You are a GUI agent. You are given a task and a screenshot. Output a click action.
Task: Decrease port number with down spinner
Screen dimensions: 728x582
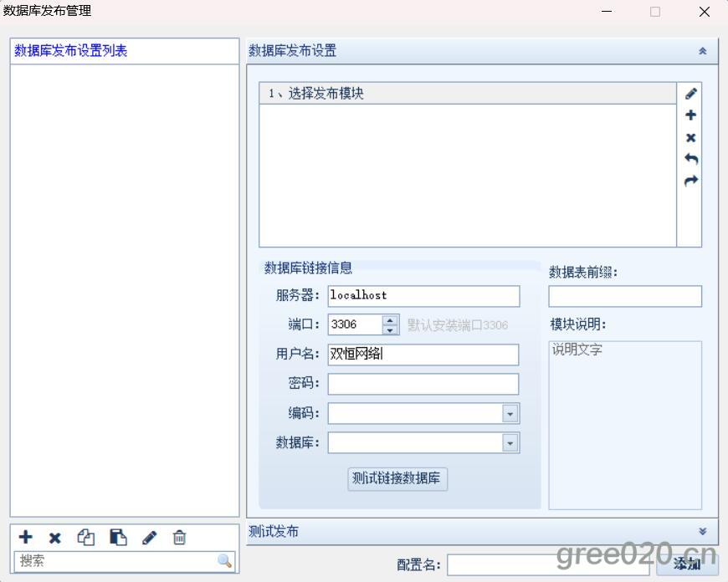390,330
